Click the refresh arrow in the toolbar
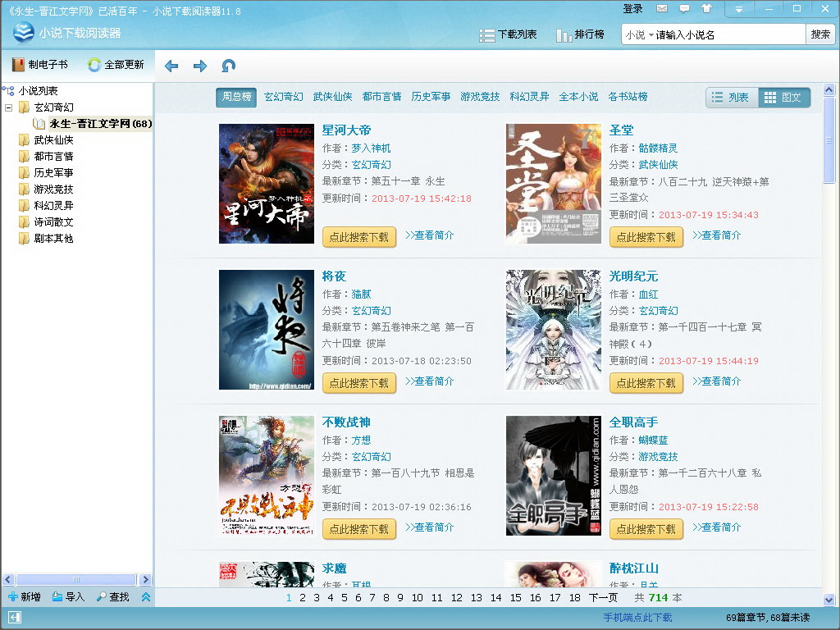Image resolution: width=840 pixels, height=630 pixels. 229,66
